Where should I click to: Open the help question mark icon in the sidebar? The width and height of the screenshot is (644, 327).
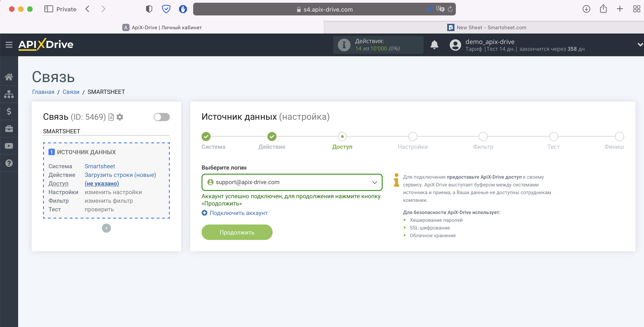[x=9, y=163]
